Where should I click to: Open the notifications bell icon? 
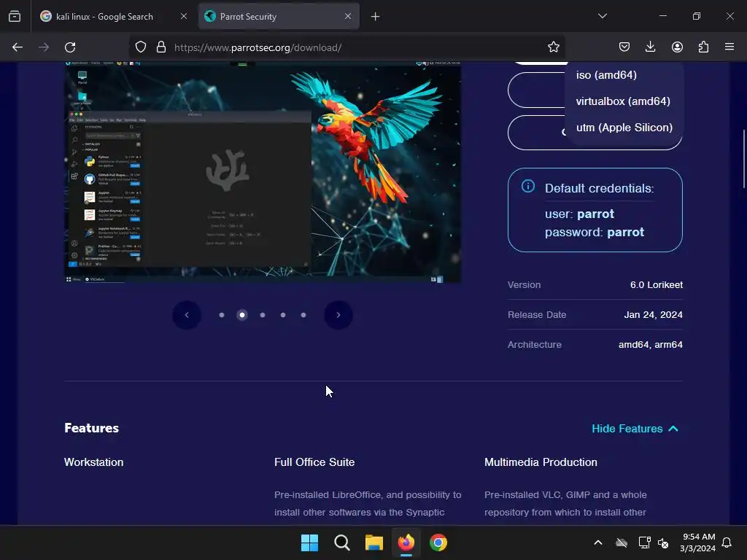pyautogui.click(x=727, y=542)
